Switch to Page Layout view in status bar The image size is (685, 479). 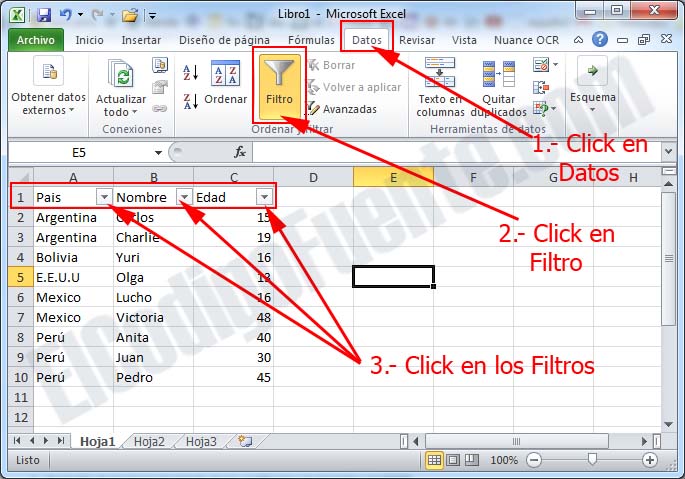(x=453, y=461)
